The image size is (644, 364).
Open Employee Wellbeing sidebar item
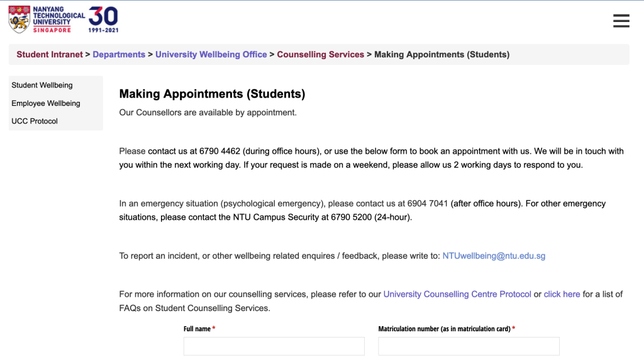[x=46, y=103]
